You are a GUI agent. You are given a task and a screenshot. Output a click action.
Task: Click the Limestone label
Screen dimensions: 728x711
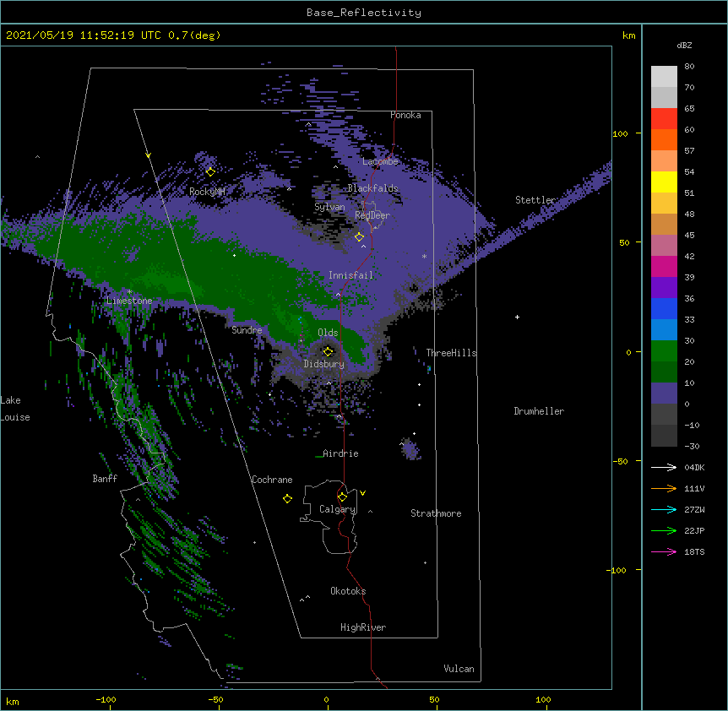click(x=129, y=301)
